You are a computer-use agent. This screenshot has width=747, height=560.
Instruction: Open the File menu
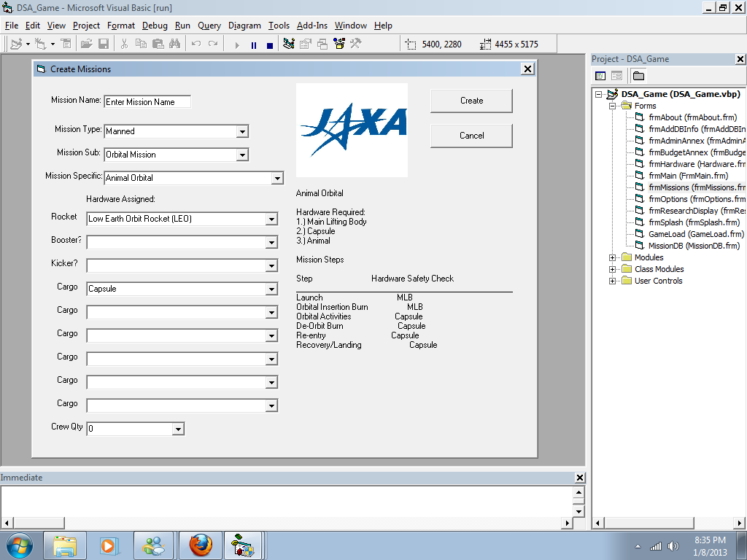pos(12,26)
